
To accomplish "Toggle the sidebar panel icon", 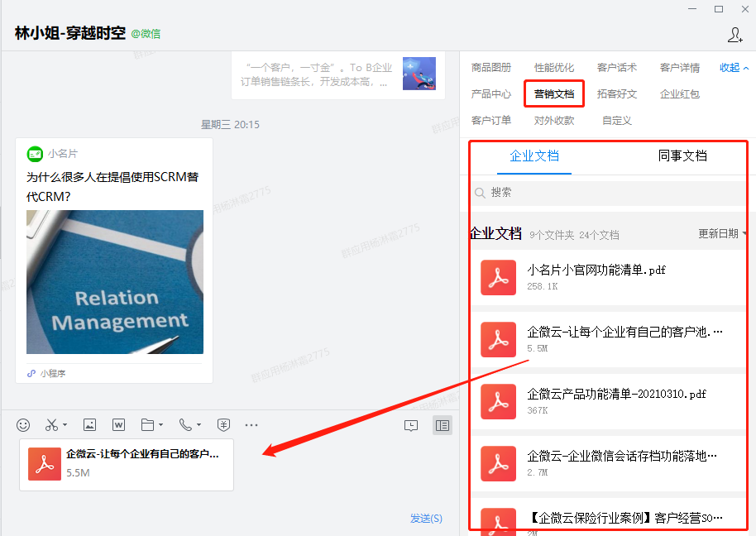I will (x=443, y=425).
